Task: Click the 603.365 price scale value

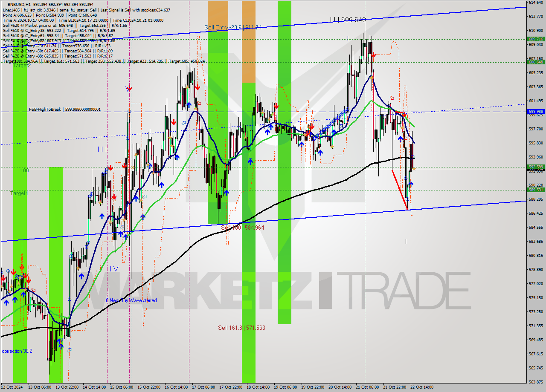Action: (536, 87)
